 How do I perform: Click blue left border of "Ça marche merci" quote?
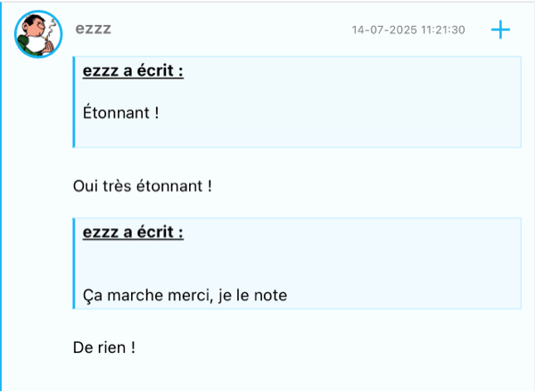(x=74, y=264)
